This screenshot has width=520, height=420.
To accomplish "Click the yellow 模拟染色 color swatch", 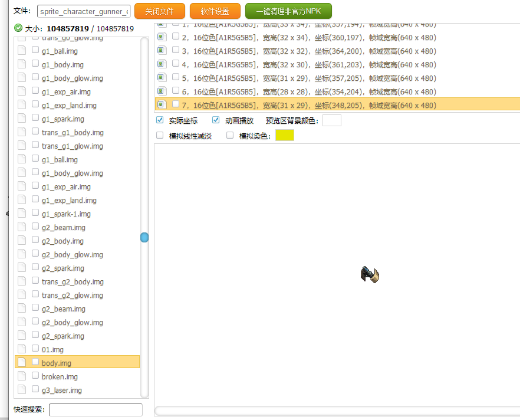I will coord(284,136).
